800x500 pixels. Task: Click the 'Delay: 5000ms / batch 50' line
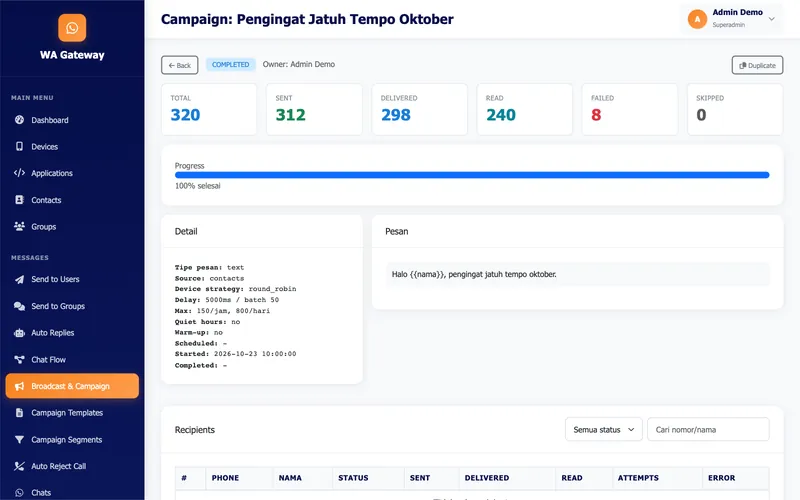click(x=227, y=300)
